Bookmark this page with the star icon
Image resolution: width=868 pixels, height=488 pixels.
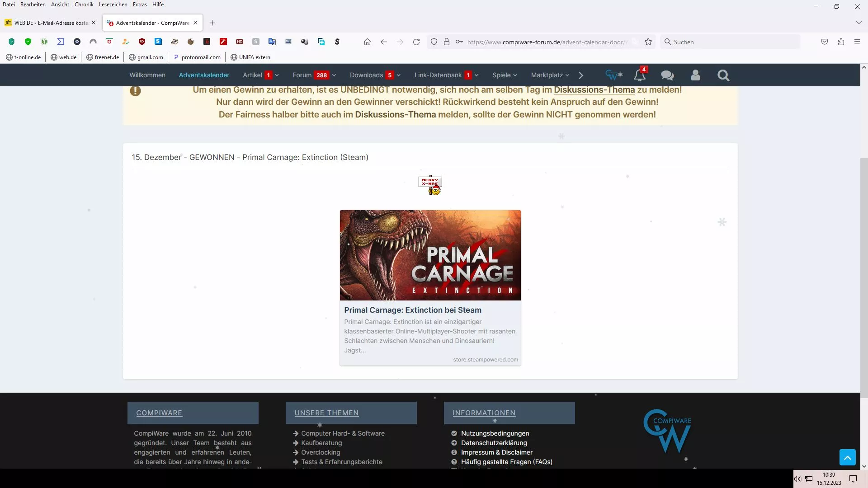[648, 42]
